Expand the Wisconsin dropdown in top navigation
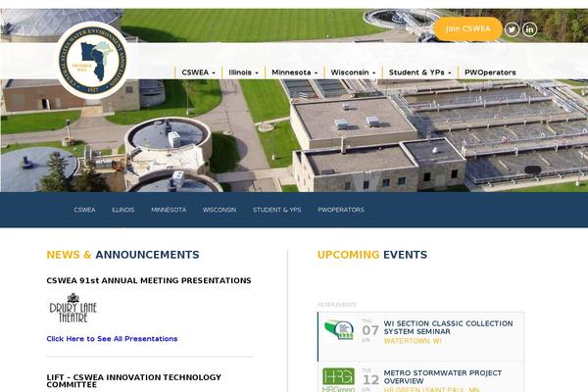Image resolution: width=588 pixels, height=392 pixels. [353, 73]
